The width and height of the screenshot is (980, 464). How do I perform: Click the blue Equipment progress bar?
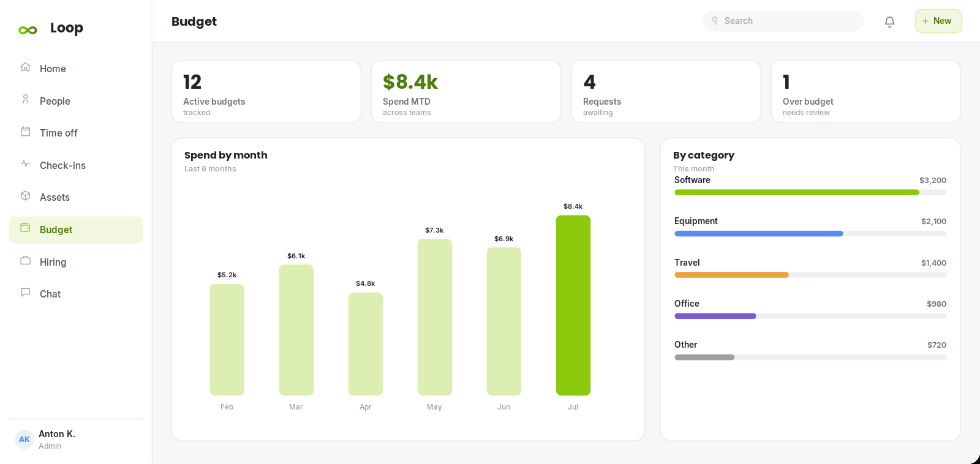point(758,233)
